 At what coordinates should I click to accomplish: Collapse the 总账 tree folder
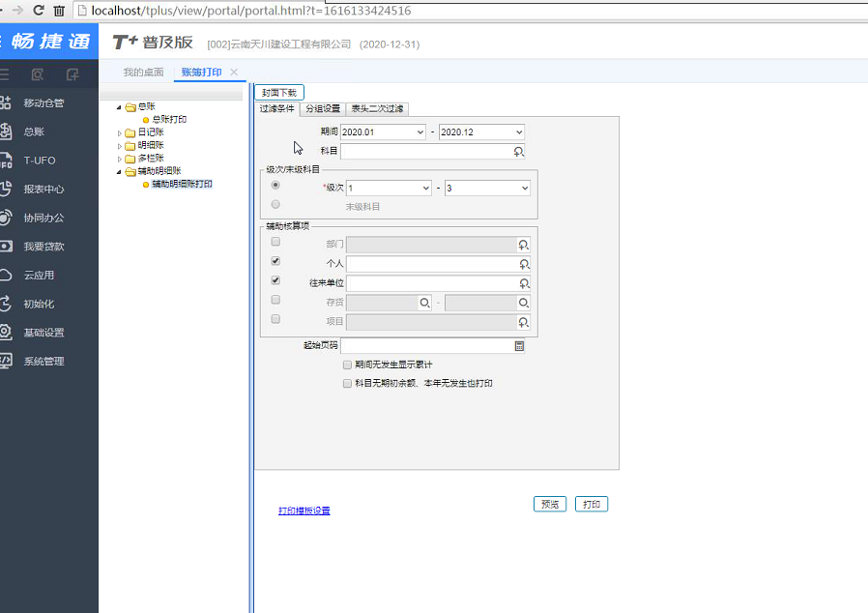coord(119,107)
